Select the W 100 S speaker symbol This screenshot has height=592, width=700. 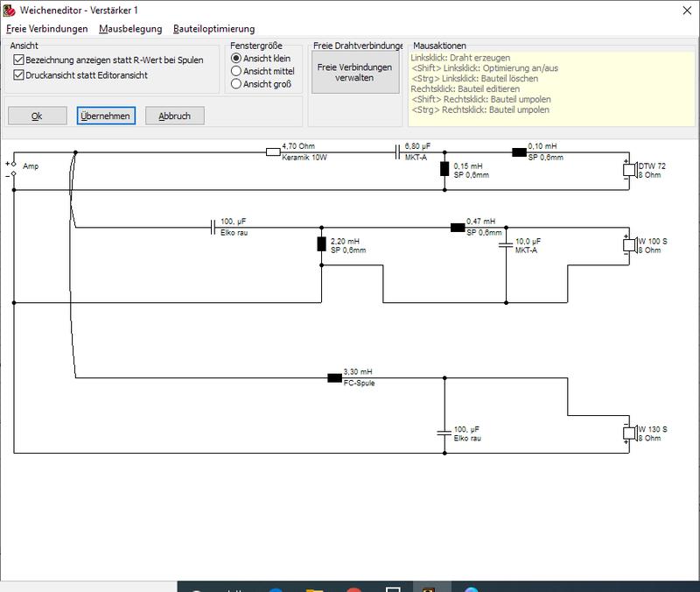pos(630,245)
